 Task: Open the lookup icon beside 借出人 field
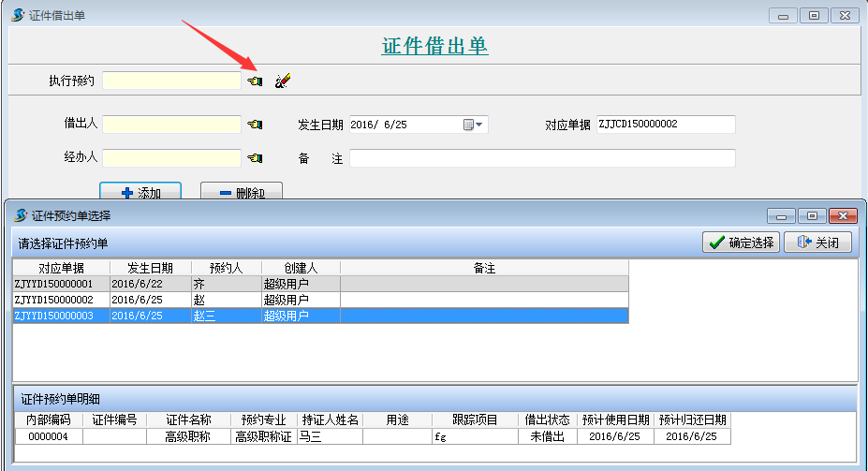pyautogui.click(x=255, y=125)
